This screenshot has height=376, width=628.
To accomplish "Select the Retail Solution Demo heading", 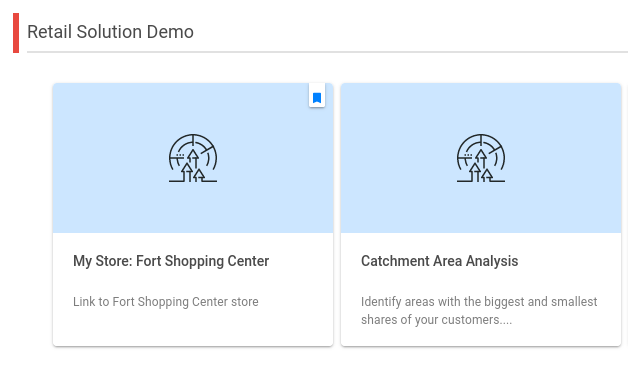I will coord(110,32).
